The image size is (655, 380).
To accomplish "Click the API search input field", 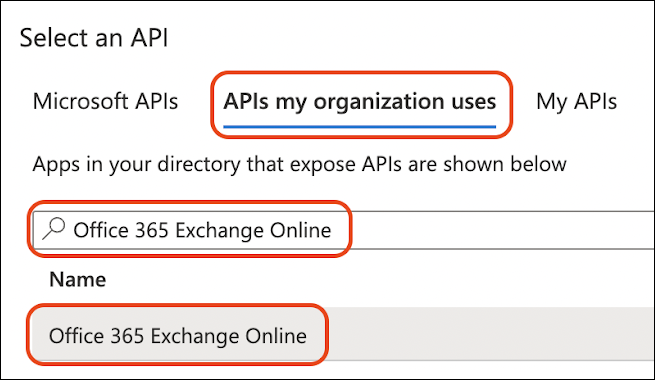I will 344,230.
